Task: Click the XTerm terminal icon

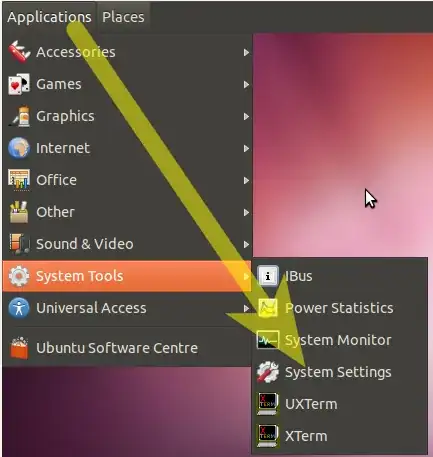Action: pyautogui.click(x=268, y=436)
